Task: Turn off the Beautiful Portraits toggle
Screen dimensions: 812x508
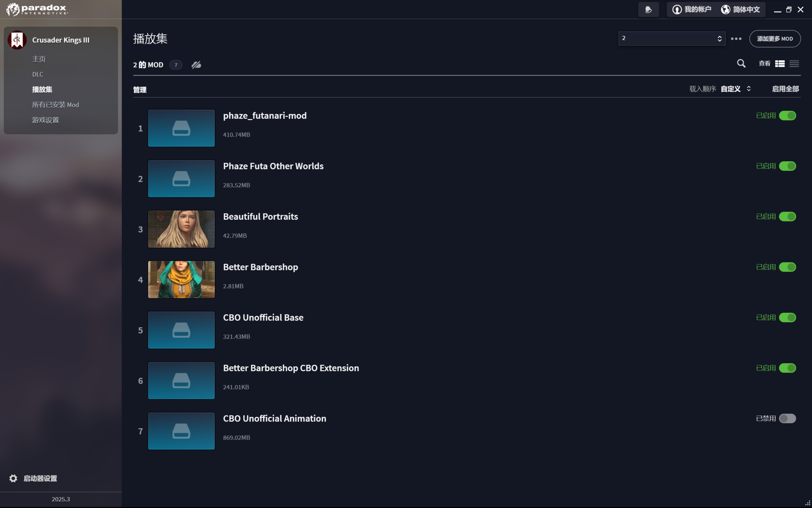Action: [787, 216]
